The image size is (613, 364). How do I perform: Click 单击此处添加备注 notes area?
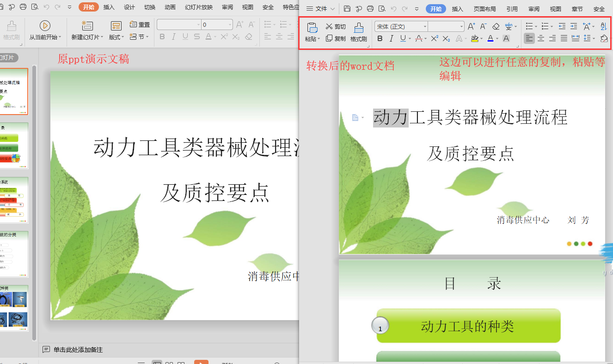pyautogui.click(x=78, y=350)
